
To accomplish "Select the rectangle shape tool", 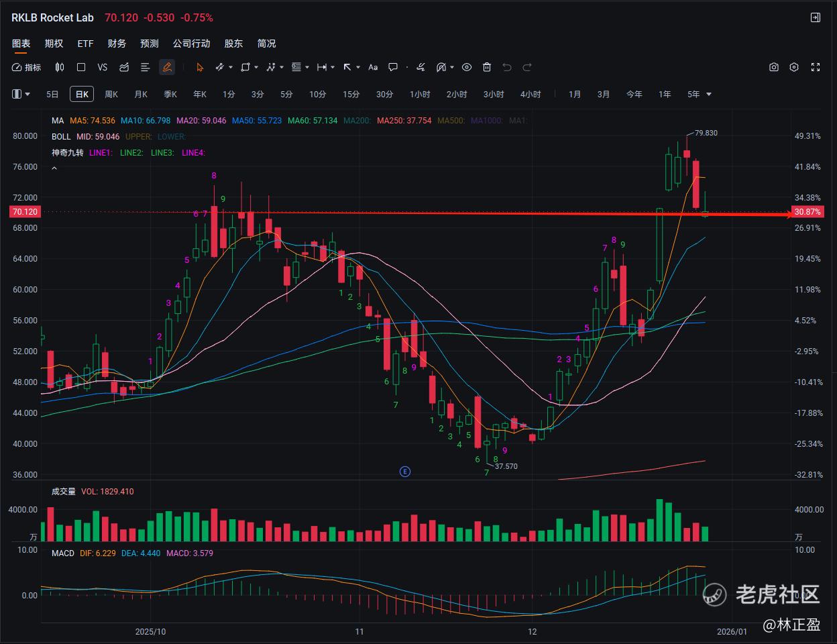I will click(245, 67).
